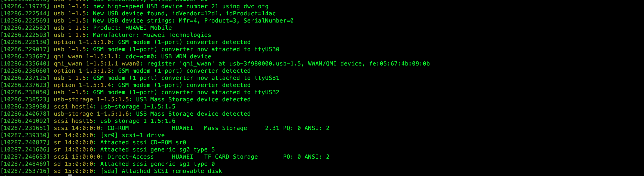Image resolution: width=644 pixels, height=176 pixels.
Task: Click 'Attached scsi CD-ROM sr0' line
Action: [x=93, y=142]
